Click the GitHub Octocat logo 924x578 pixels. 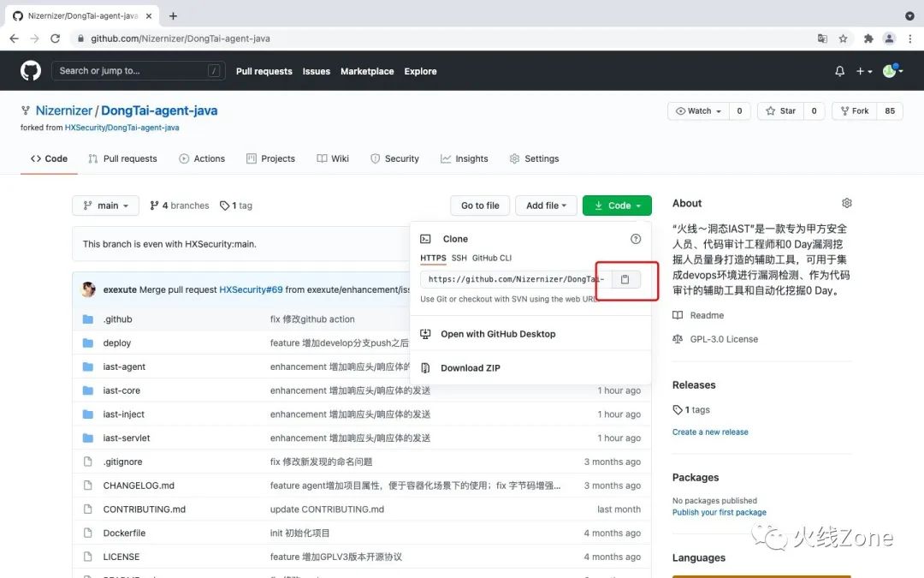[31, 71]
